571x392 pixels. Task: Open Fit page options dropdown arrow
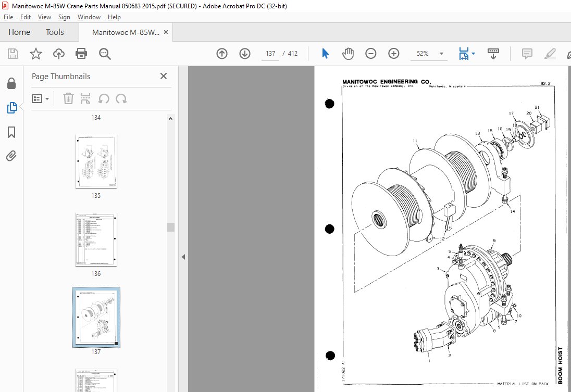click(x=474, y=54)
